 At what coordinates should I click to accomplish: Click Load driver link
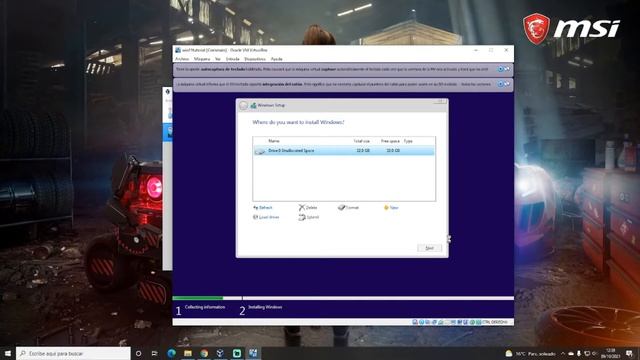pyautogui.click(x=266, y=217)
